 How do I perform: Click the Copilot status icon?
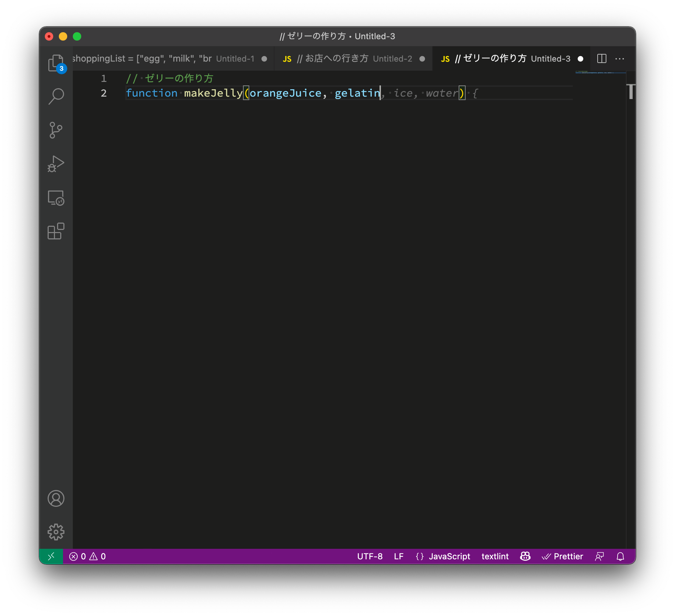pos(525,556)
